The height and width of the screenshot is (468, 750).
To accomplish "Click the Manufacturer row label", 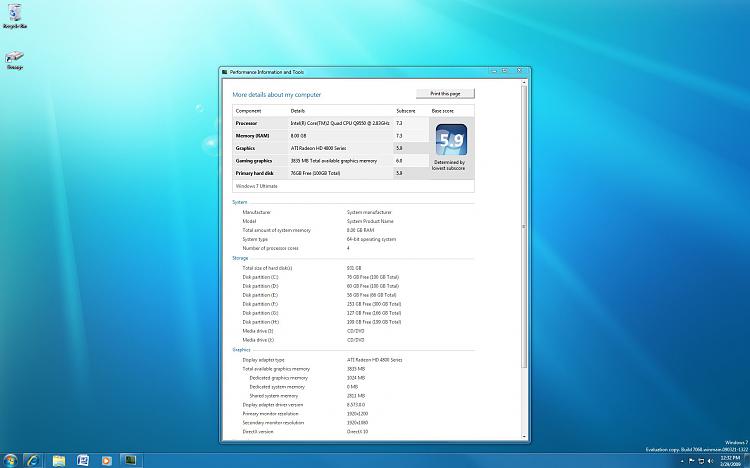I will point(256,212).
